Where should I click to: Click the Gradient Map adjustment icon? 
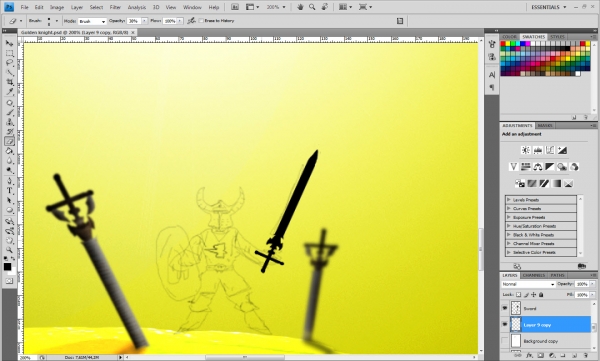[x=556, y=183]
